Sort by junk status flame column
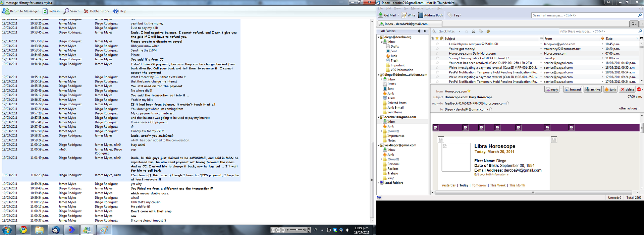 602,38
